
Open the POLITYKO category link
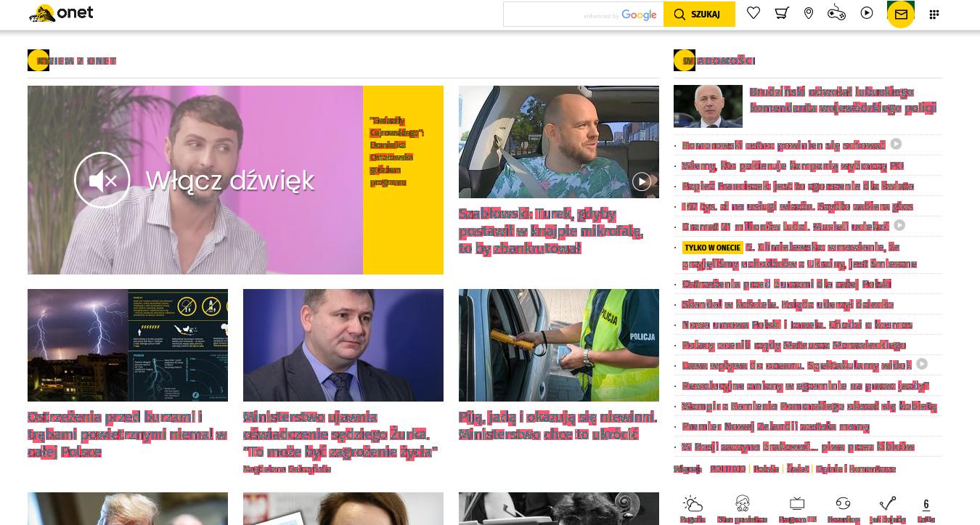(x=728, y=469)
